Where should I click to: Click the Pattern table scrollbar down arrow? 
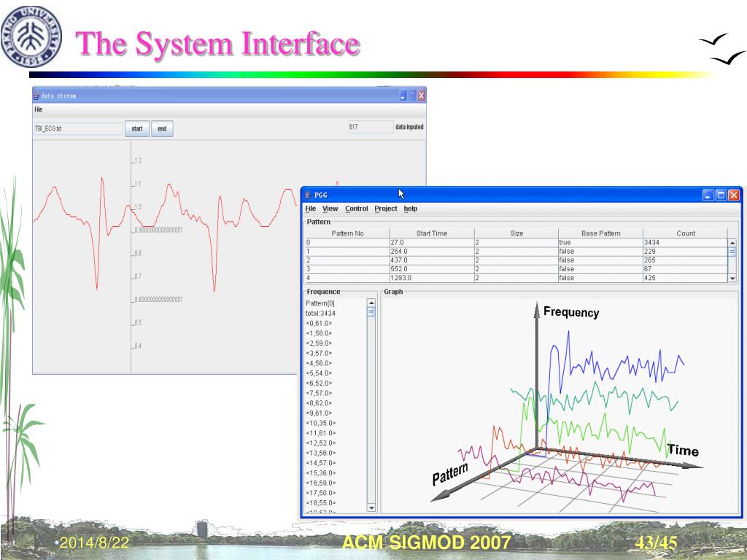tap(732, 278)
